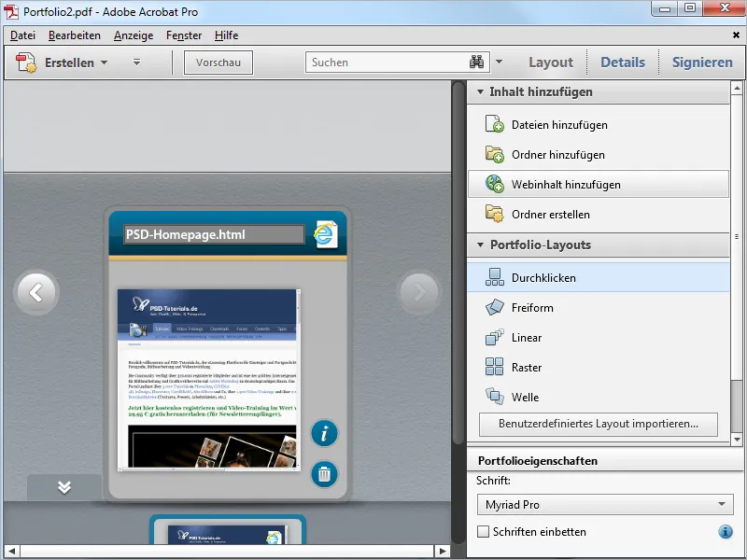Edit the PSD-Homepage.html name field
Screen dimensions: 747x560
coord(214,234)
